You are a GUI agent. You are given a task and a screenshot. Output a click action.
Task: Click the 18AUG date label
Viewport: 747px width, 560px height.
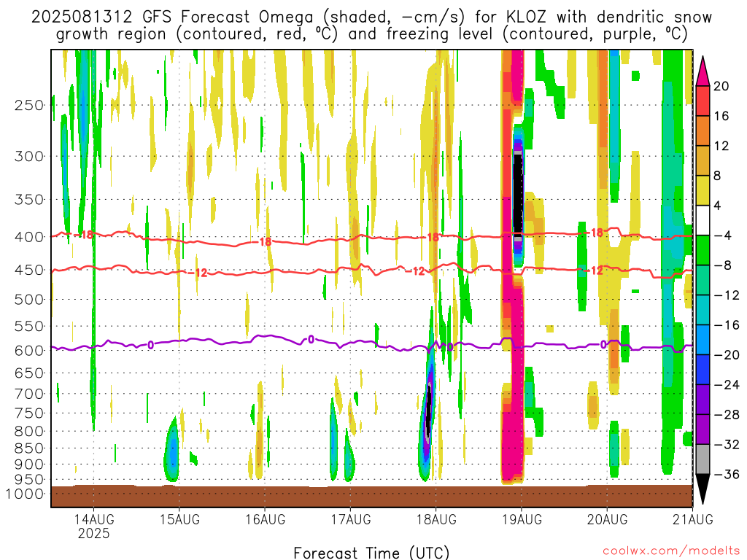point(436,519)
